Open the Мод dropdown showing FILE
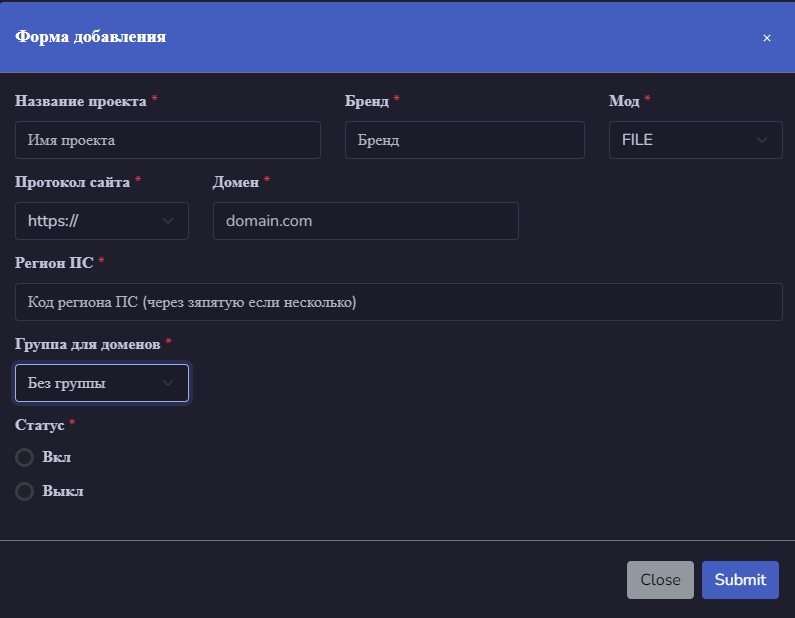The width and height of the screenshot is (795, 618). (695, 140)
